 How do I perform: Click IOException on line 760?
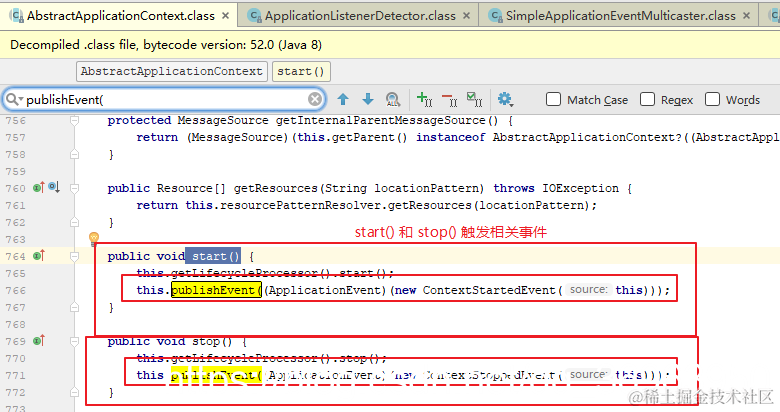click(580, 188)
